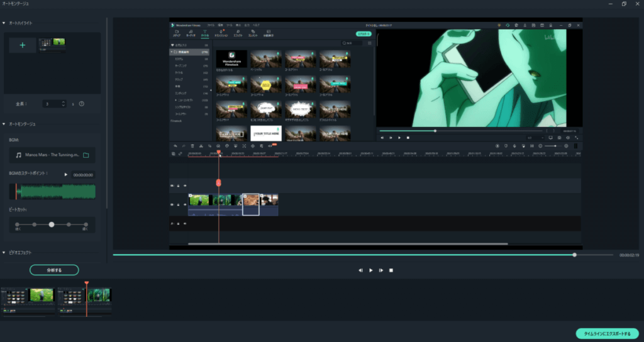Expand the ビデオエフェクト section
The width and height of the screenshot is (644, 342).
pyautogui.click(x=4, y=253)
